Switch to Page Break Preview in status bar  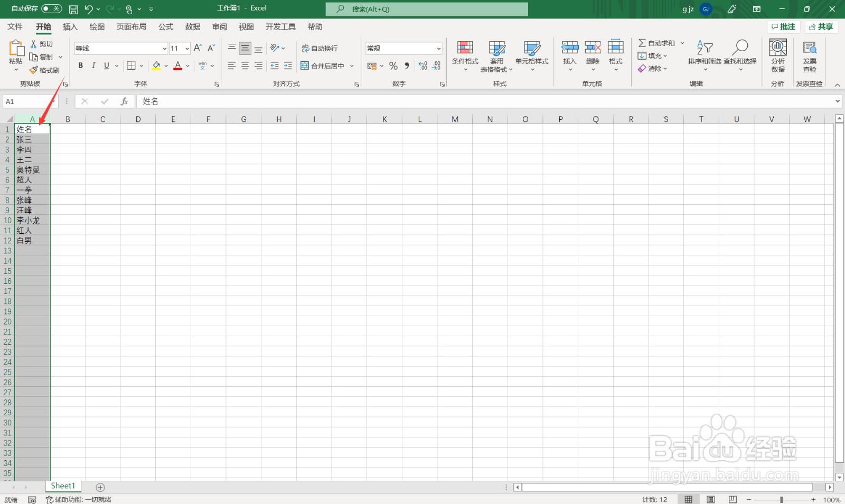point(733,499)
